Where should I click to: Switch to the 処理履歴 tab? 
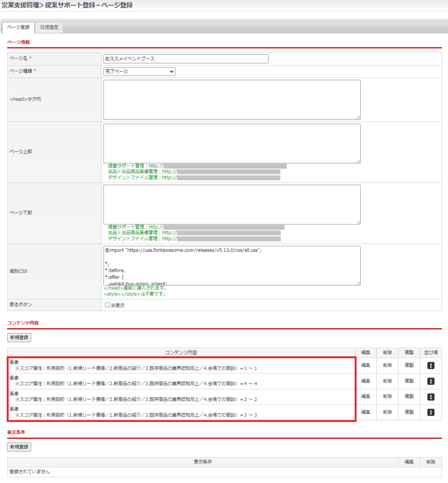49,27
